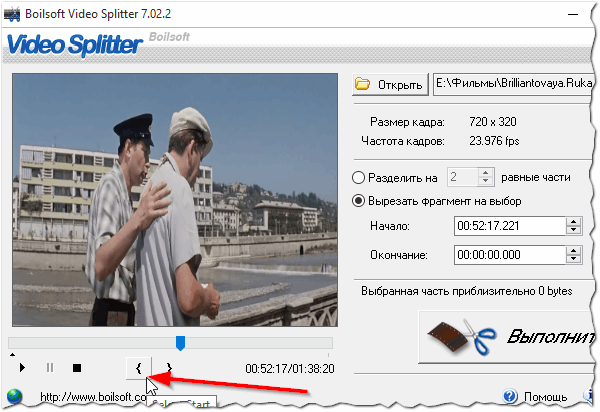
Task: Decrease the number of equal parts
Action: (486, 181)
